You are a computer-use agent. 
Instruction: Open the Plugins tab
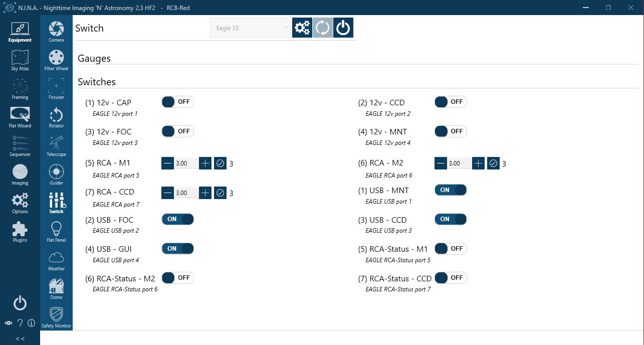(x=20, y=231)
